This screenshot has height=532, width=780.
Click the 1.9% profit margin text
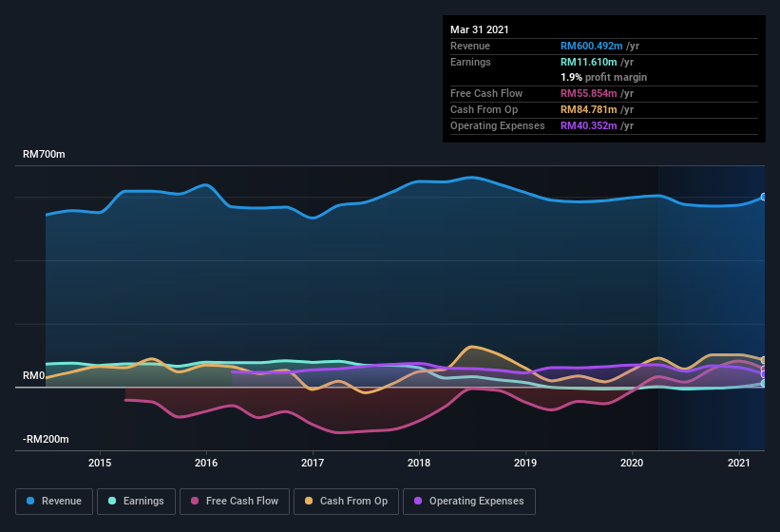603,77
